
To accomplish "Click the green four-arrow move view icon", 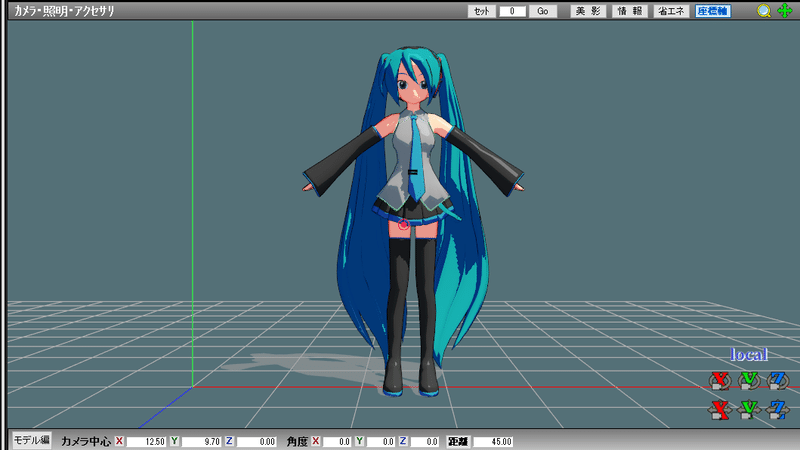I will pyautogui.click(x=785, y=11).
